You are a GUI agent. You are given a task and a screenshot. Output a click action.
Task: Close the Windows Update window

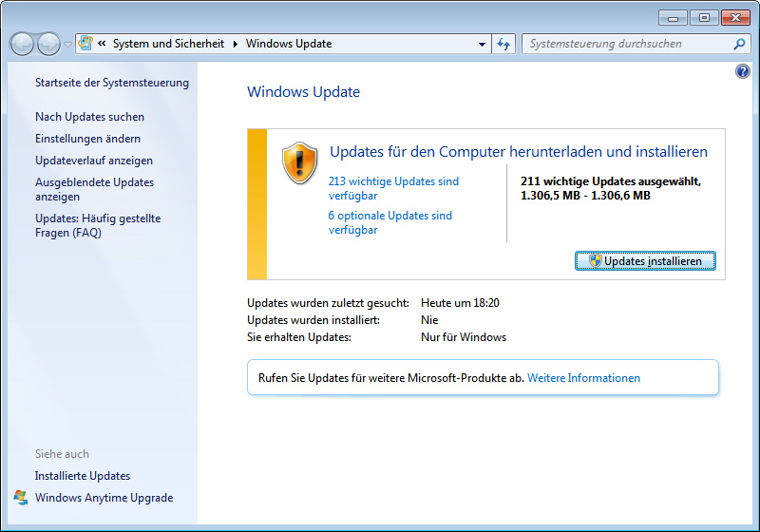pos(735,18)
